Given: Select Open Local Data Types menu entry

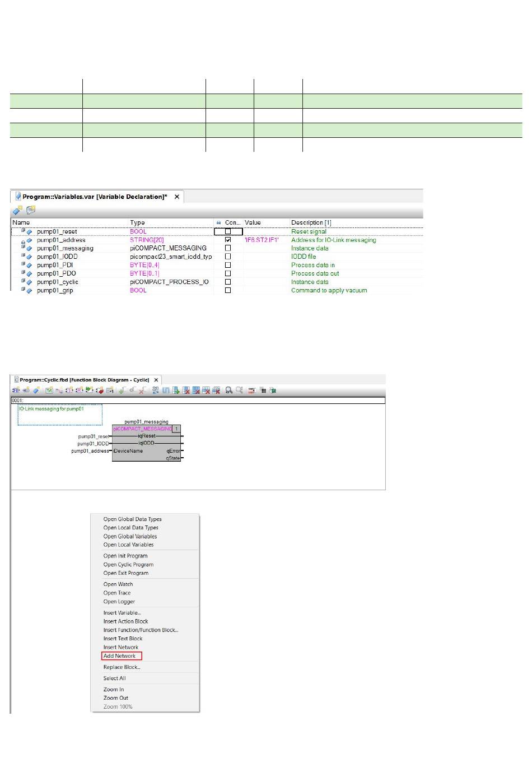Looking at the screenshot, I should pos(130,528).
